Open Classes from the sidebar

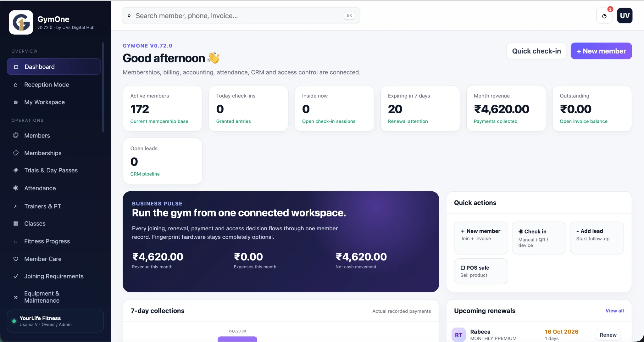[54, 223]
